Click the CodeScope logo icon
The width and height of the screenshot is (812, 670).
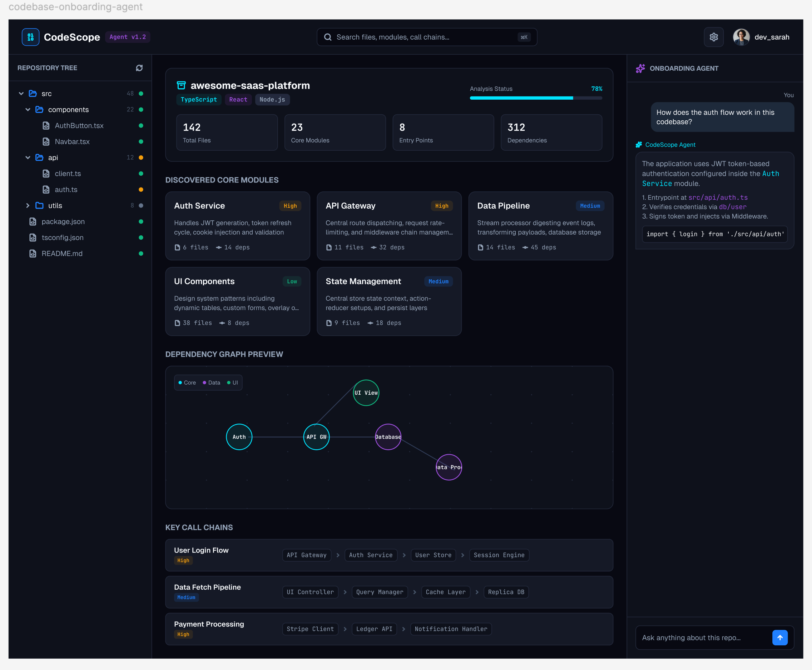click(30, 37)
